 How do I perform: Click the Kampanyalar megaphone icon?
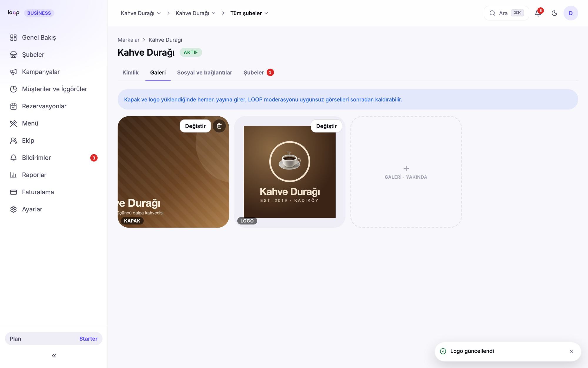click(14, 72)
